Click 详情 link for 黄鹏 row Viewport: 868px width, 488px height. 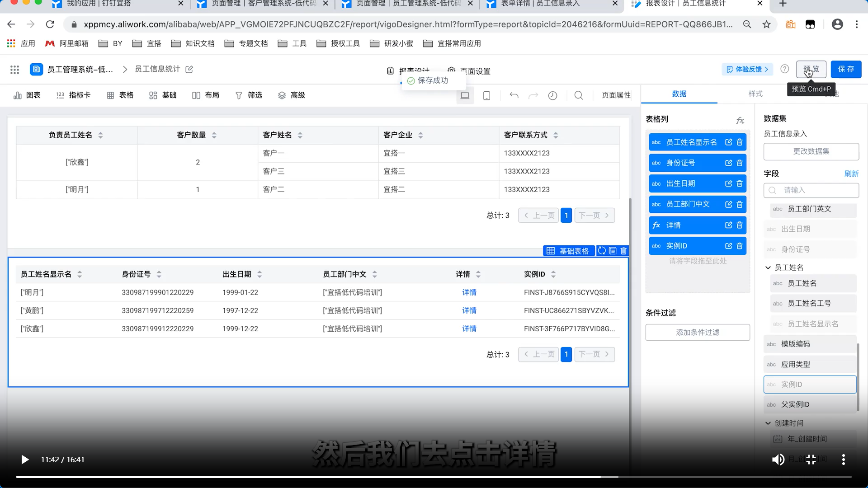pyautogui.click(x=469, y=310)
